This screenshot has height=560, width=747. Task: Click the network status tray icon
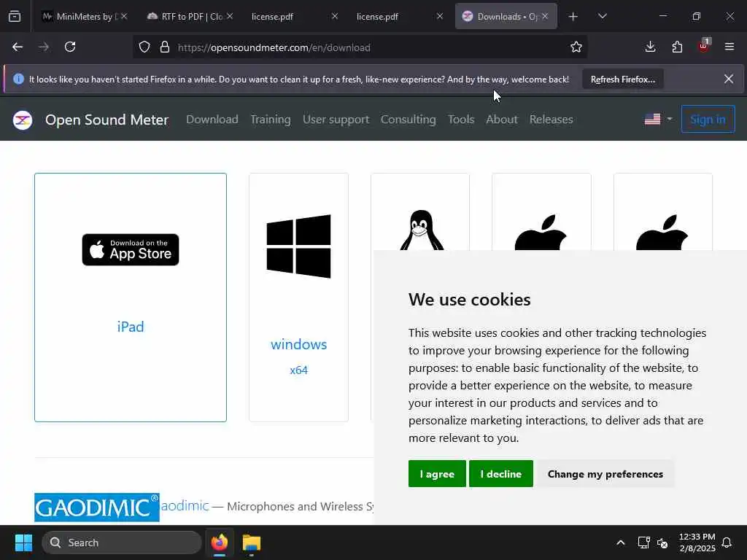pyautogui.click(x=643, y=542)
